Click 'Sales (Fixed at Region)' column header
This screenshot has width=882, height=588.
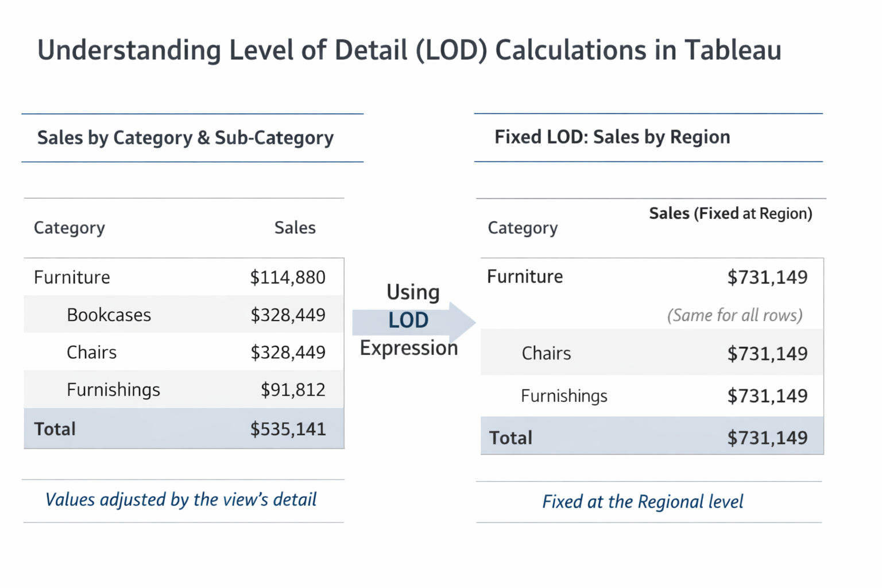tap(730, 214)
